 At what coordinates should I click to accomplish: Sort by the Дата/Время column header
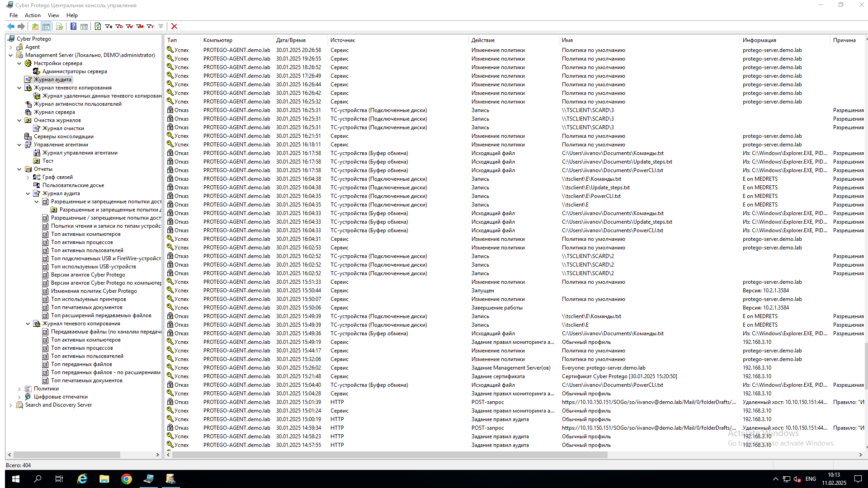click(300, 40)
